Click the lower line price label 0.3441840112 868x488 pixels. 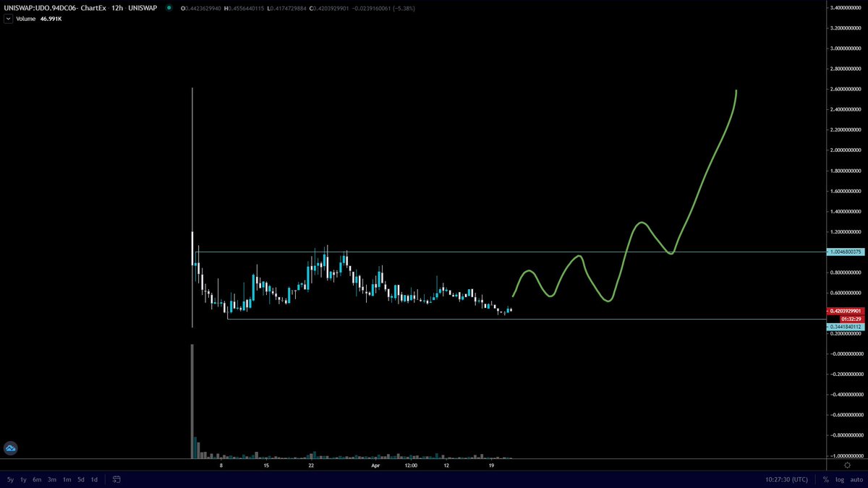pyautogui.click(x=846, y=327)
